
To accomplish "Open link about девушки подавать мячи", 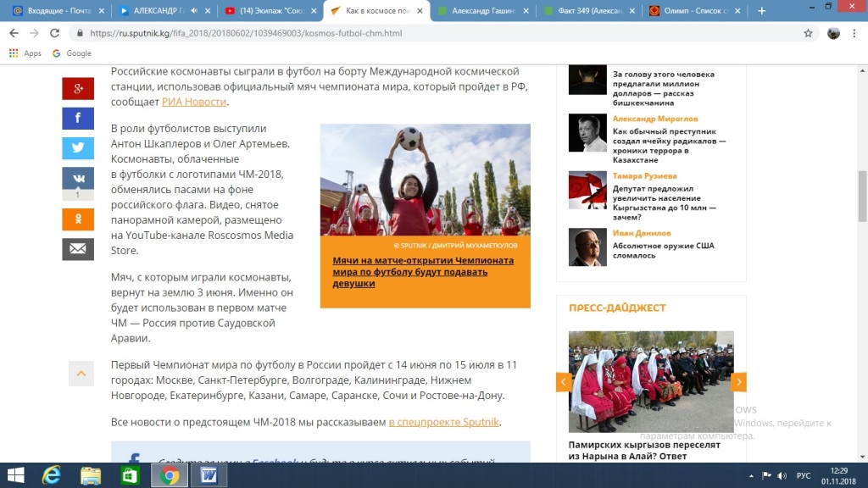I will pos(423,272).
